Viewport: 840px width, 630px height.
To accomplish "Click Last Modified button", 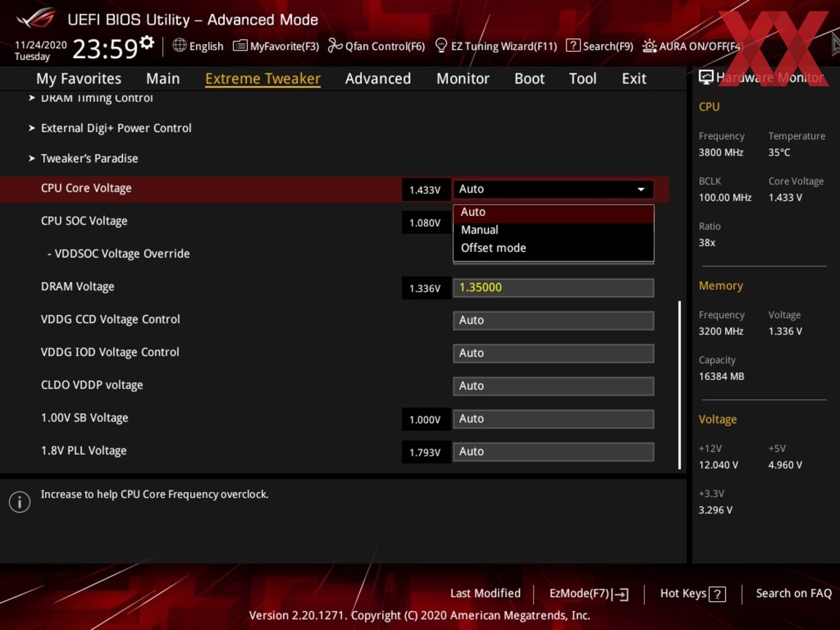I will tap(485, 594).
